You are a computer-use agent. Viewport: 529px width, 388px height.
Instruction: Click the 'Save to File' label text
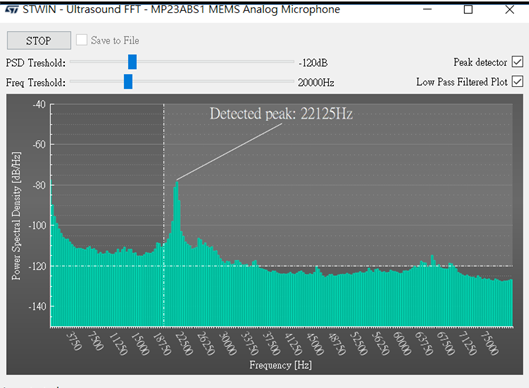(115, 40)
